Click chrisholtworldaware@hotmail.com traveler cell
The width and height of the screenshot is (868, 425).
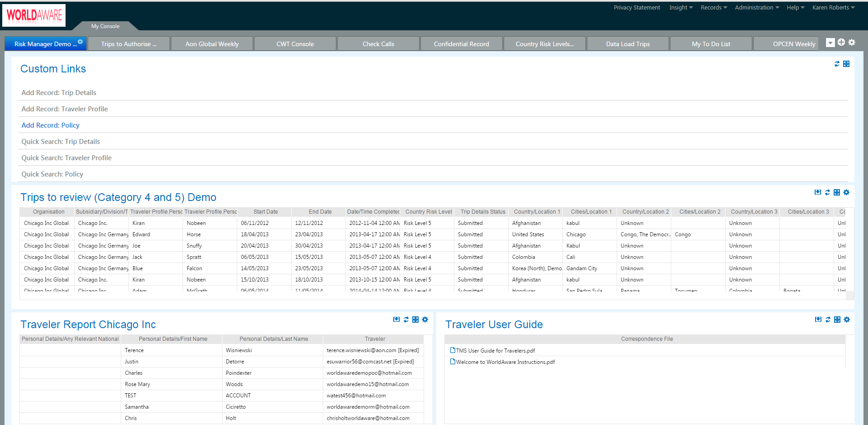(x=373, y=418)
